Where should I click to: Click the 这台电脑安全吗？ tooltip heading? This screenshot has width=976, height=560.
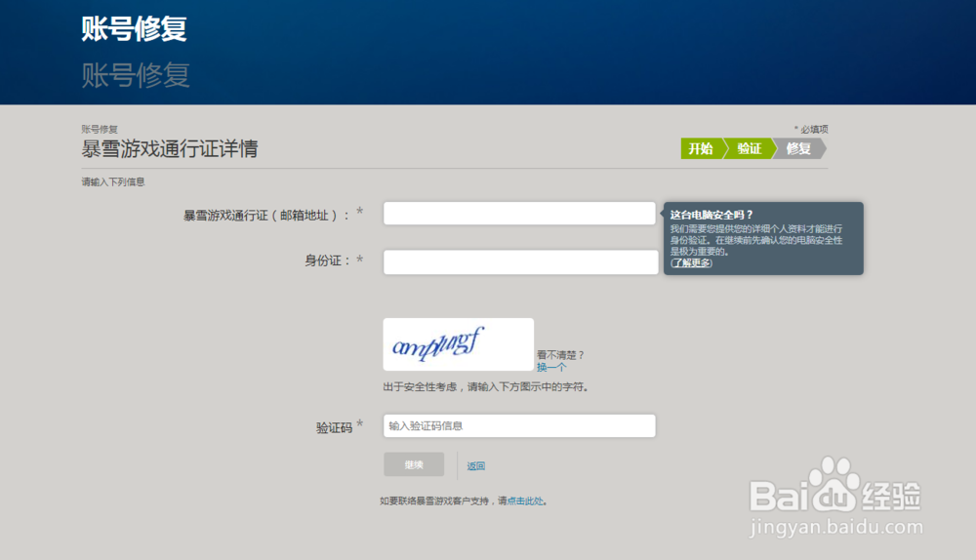click(712, 215)
